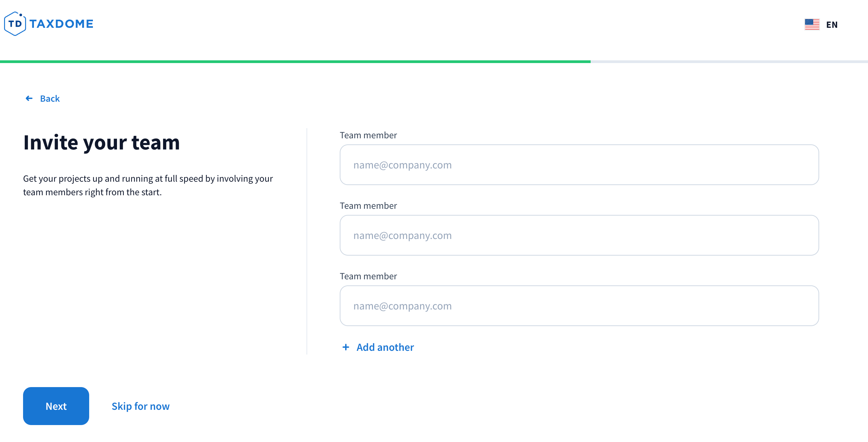Go back using the Back link
The image size is (868, 442).
[50, 99]
